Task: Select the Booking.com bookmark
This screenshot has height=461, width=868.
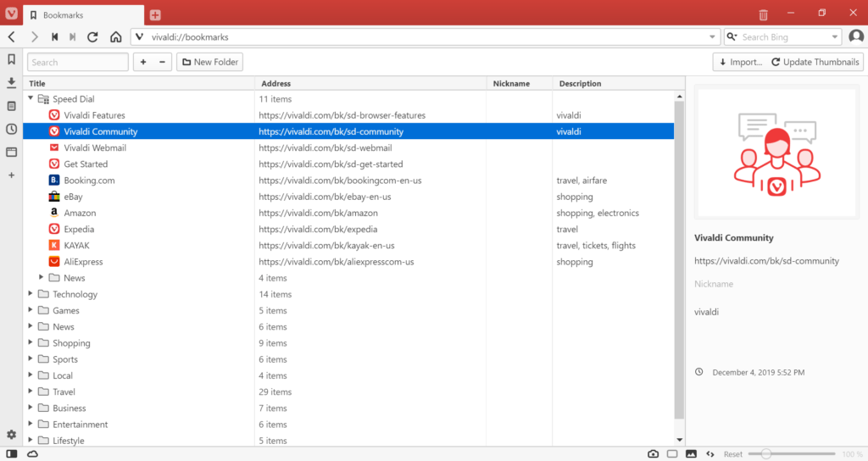Action: [348, 181]
